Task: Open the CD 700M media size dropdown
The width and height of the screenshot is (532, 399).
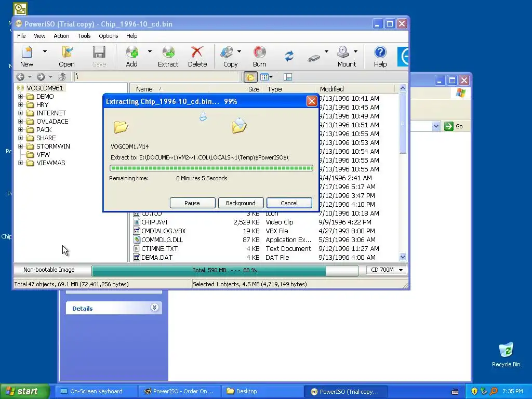Action: pyautogui.click(x=401, y=270)
